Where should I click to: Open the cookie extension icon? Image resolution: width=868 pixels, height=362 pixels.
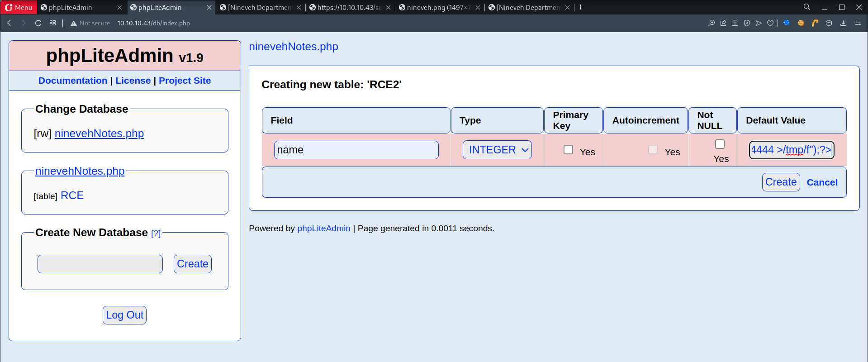click(801, 23)
